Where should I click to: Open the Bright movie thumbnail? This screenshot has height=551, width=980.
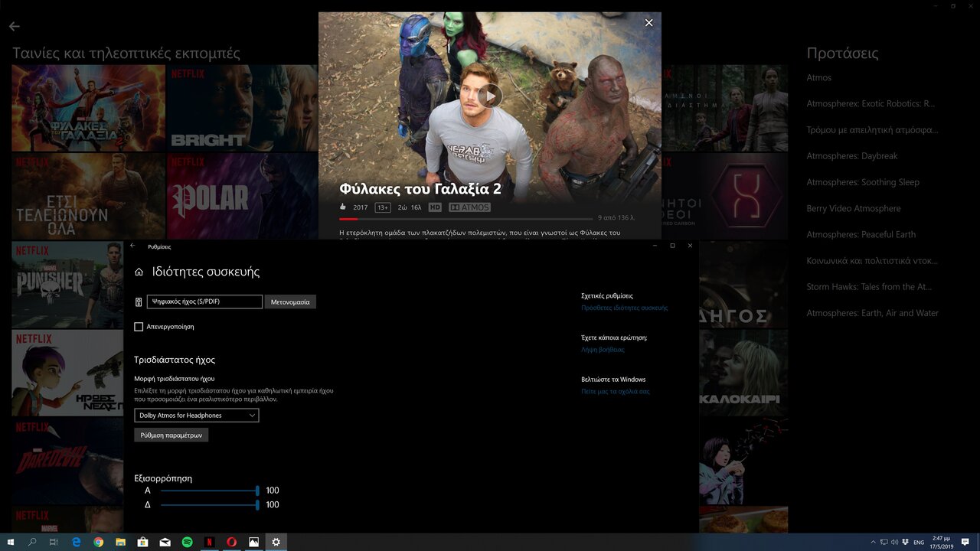pos(242,108)
